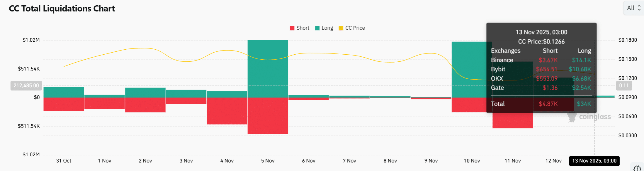Click the green 31 Oct long bar
Image resolution: width=644 pixels, height=171 pixels.
pyautogui.click(x=64, y=92)
